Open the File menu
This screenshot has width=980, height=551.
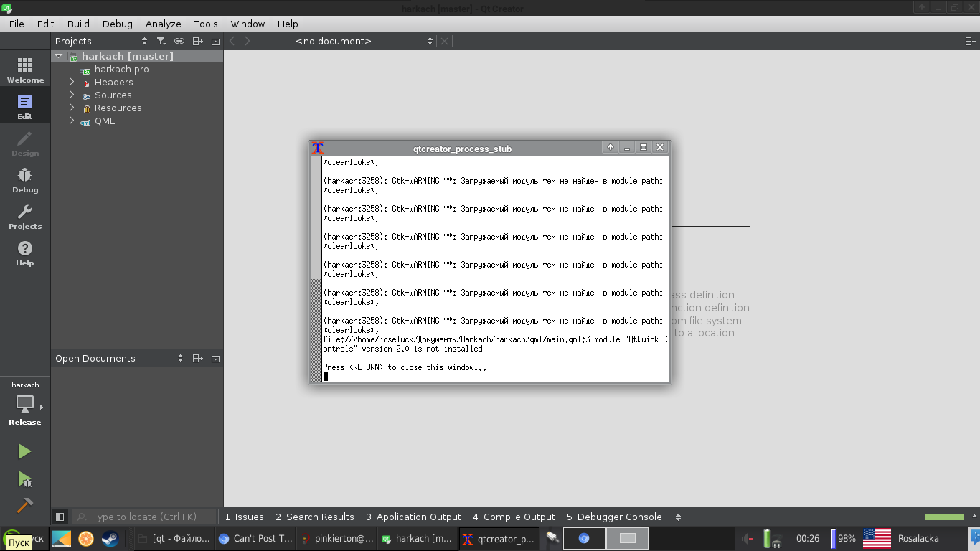click(17, 24)
